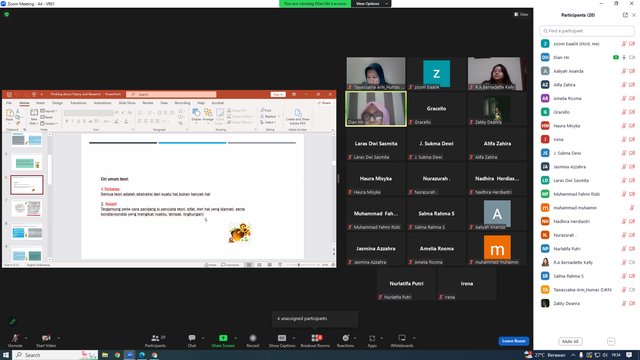Open the Chat icon
The width and height of the screenshot is (640, 360).
192,340
